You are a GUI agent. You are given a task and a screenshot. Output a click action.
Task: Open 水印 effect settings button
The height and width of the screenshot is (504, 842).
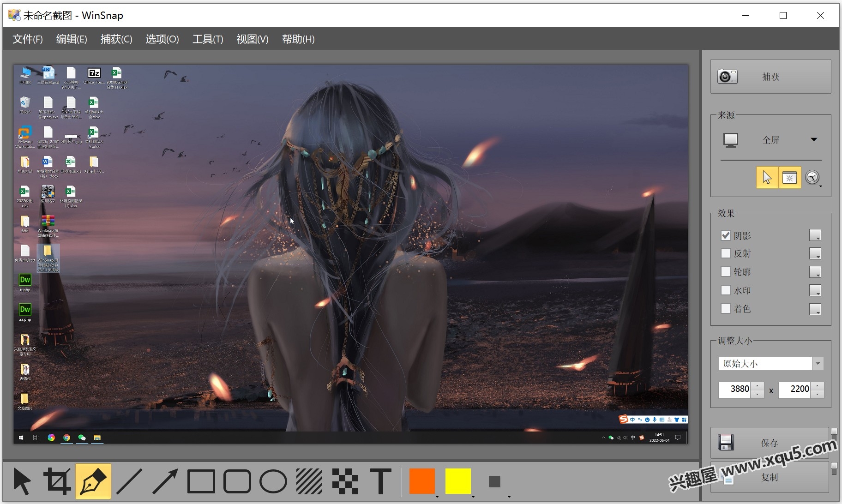[x=815, y=290]
